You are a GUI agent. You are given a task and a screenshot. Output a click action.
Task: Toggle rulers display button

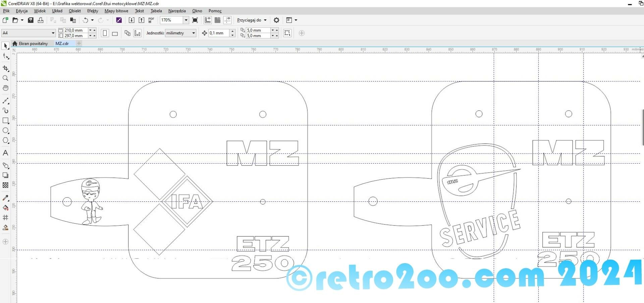click(x=208, y=20)
